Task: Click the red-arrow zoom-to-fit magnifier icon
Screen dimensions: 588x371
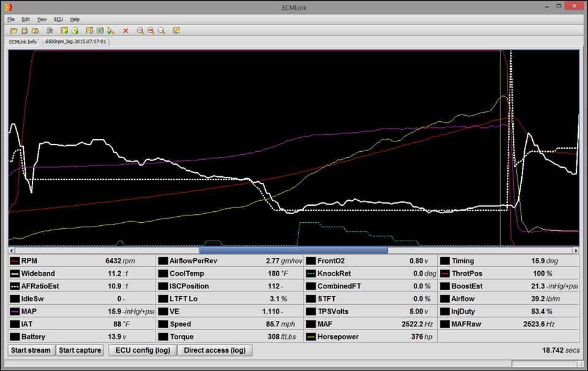Action: click(151, 31)
